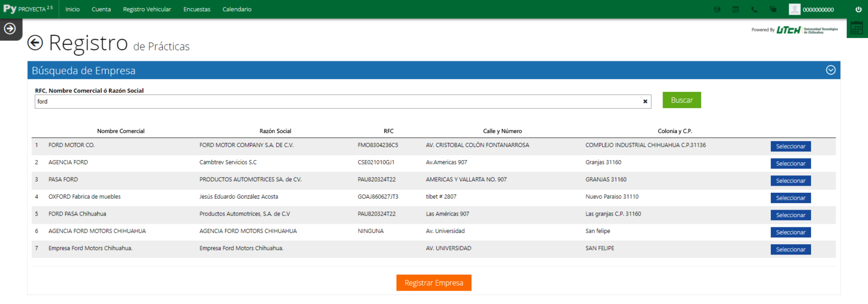
Task: Select the PASA FORD row
Action: tap(790, 181)
